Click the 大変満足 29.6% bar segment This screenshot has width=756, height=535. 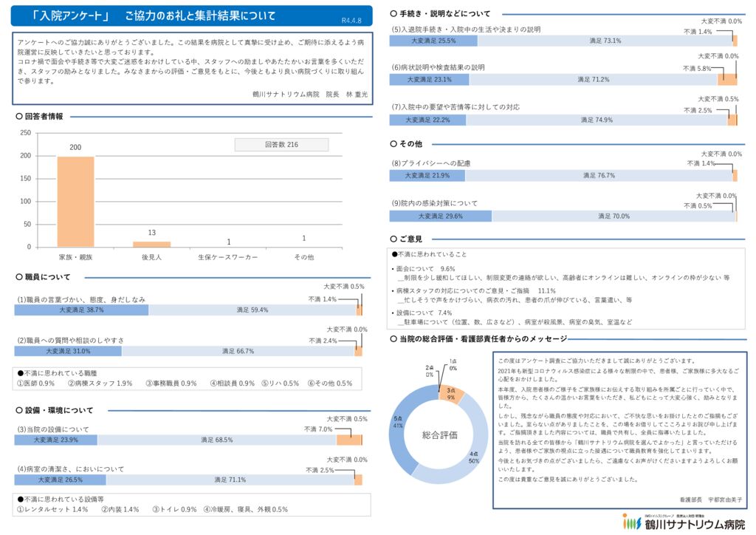440,216
